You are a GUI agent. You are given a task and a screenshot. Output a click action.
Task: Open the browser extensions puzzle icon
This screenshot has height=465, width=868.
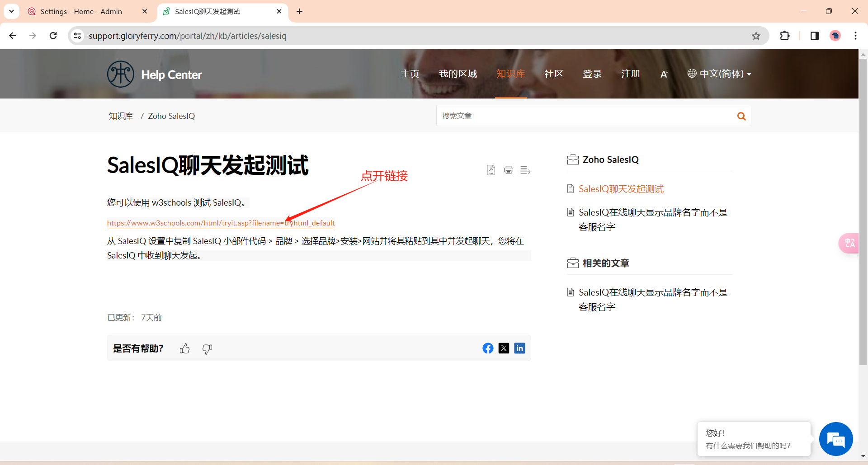point(785,36)
